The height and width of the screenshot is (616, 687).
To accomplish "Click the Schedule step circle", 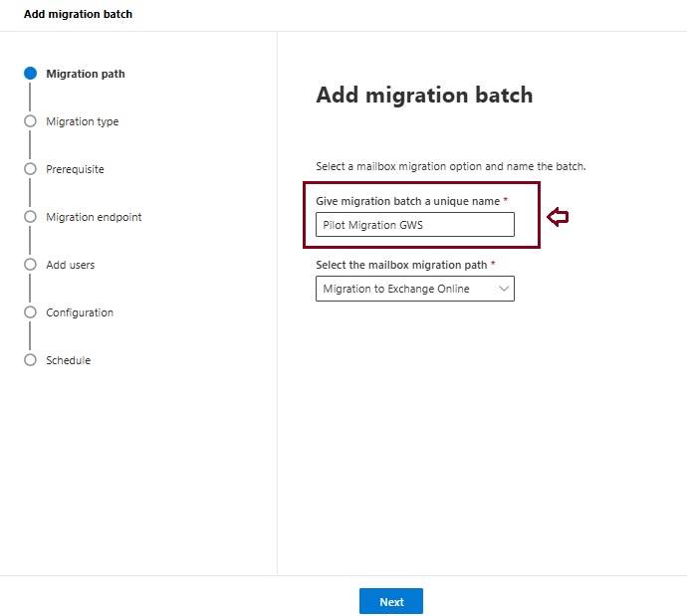I will tap(30, 360).
